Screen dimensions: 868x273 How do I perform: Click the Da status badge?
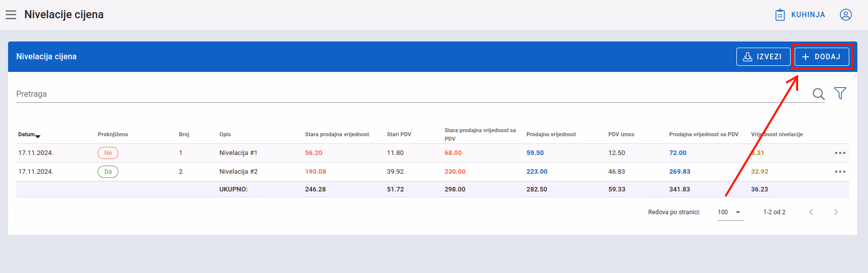[x=108, y=172]
